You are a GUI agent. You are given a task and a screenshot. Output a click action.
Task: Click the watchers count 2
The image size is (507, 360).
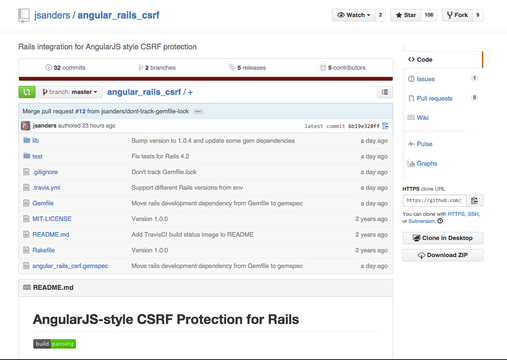pyautogui.click(x=380, y=15)
